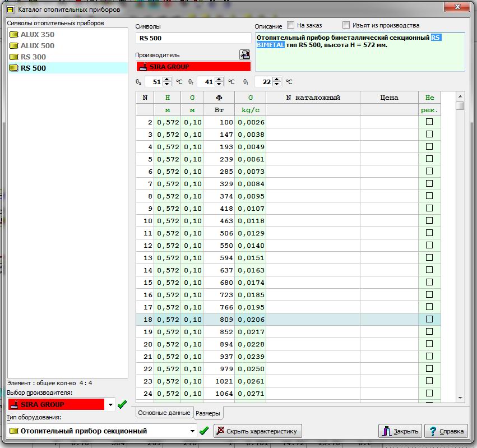The image size is (477, 448).
Task: Click green checkmark next to equipment type
Action: [x=204, y=431]
